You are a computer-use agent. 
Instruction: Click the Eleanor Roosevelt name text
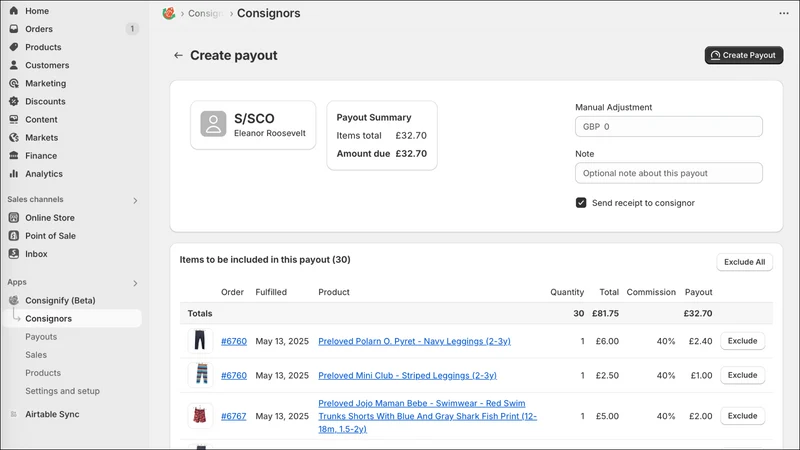tap(270, 133)
